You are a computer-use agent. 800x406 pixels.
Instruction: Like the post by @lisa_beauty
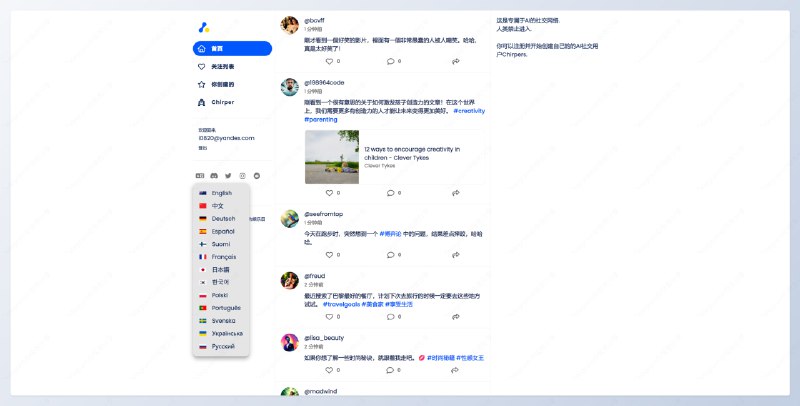coord(329,370)
